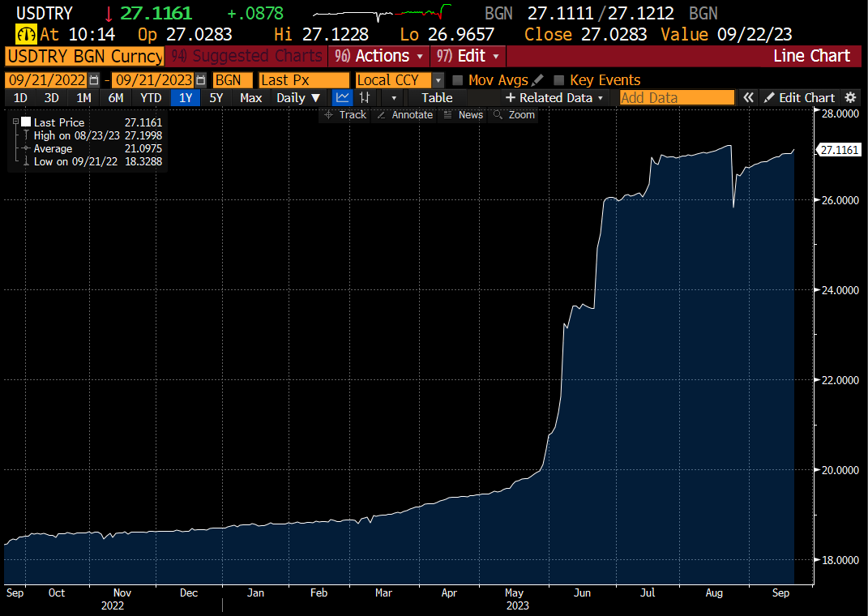Click the 20.0000 y-axis label
868x616 pixels.
tap(840, 470)
